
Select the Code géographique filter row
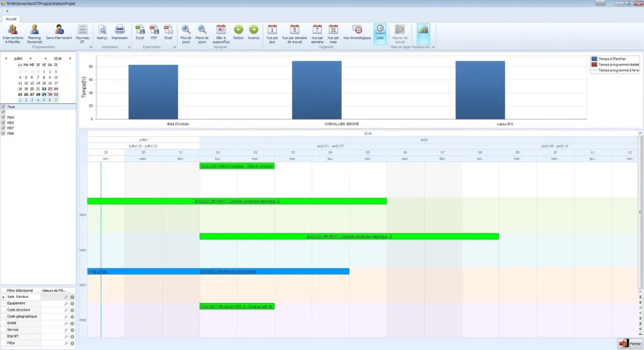pos(38,316)
